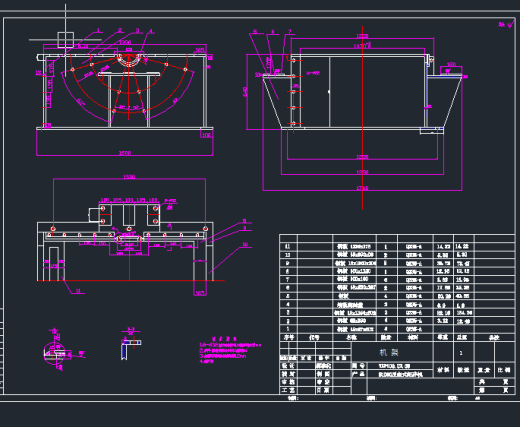Select item number 9 cell in parts list

pyautogui.click(x=288, y=263)
